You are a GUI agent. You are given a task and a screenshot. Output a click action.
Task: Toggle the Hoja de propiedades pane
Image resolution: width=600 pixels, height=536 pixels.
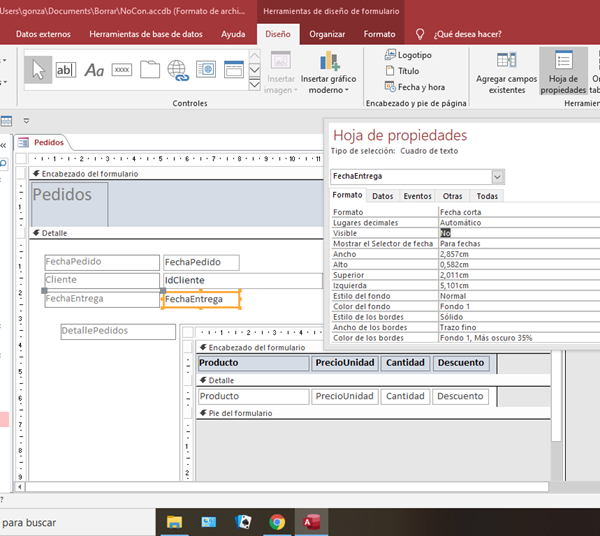coord(562,68)
